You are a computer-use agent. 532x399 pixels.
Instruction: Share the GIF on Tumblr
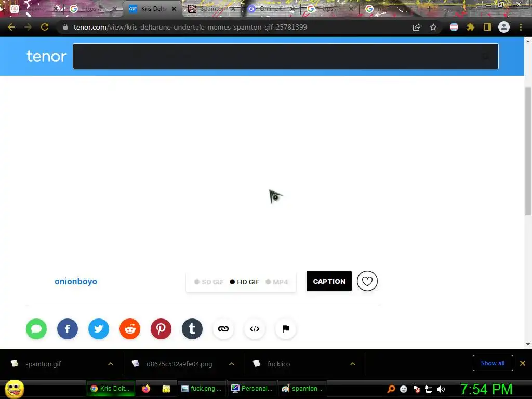pos(192,329)
